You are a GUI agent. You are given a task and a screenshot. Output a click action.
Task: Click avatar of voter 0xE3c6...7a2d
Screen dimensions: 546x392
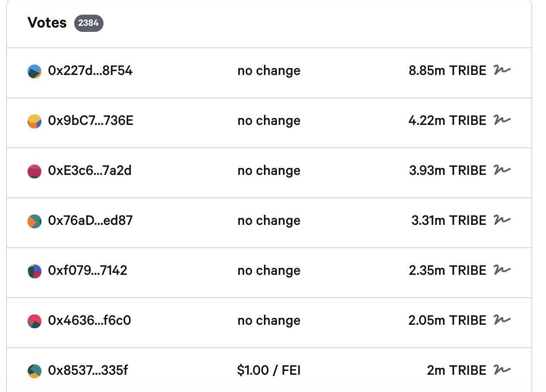35,171
